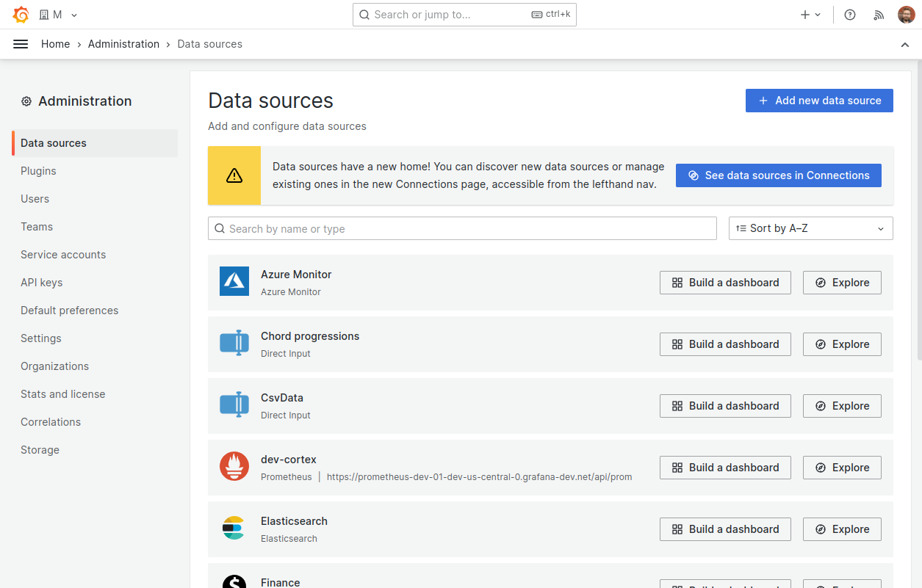922x588 pixels.
Task: Explore the dev-cortex data source
Action: coord(842,468)
